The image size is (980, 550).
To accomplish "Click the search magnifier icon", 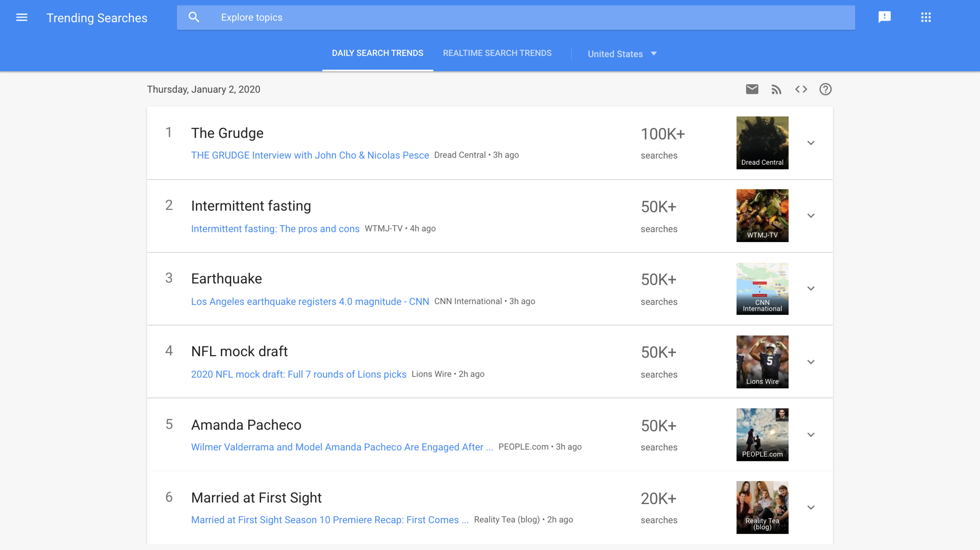I will (x=194, y=17).
